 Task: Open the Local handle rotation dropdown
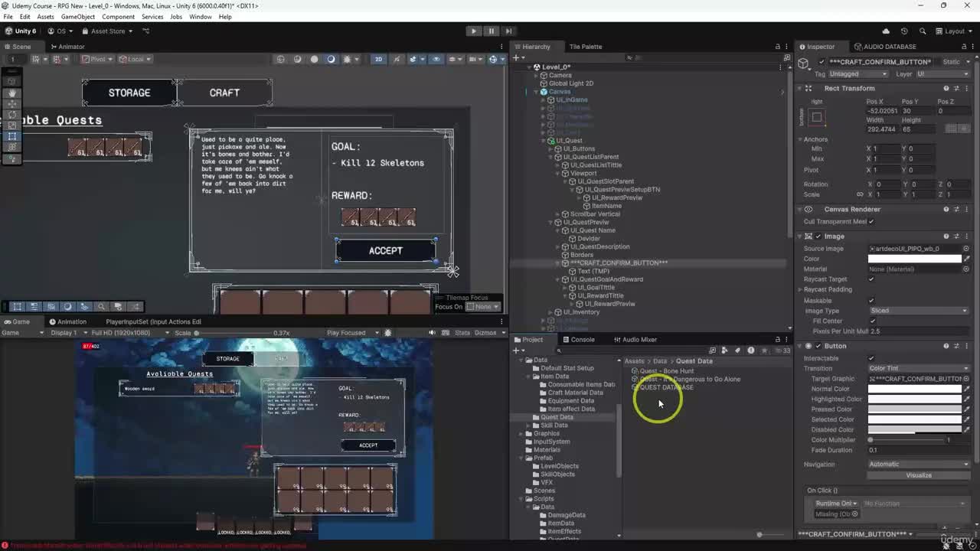tap(136, 59)
